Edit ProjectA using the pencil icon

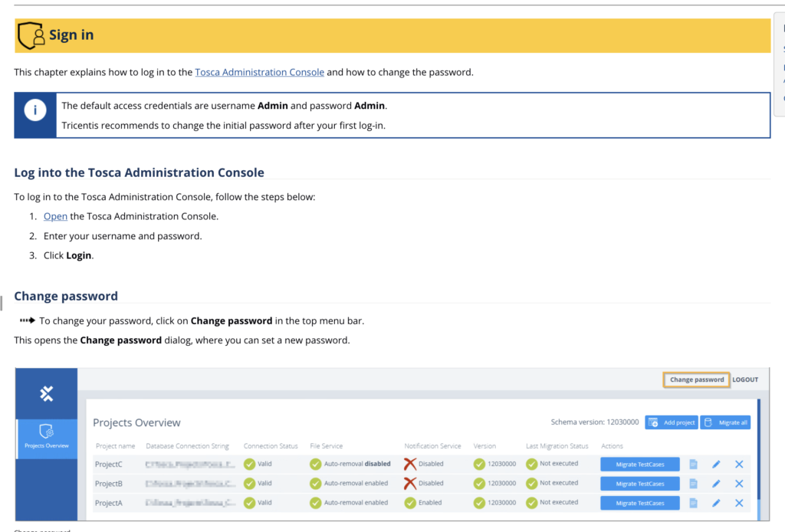coord(717,503)
